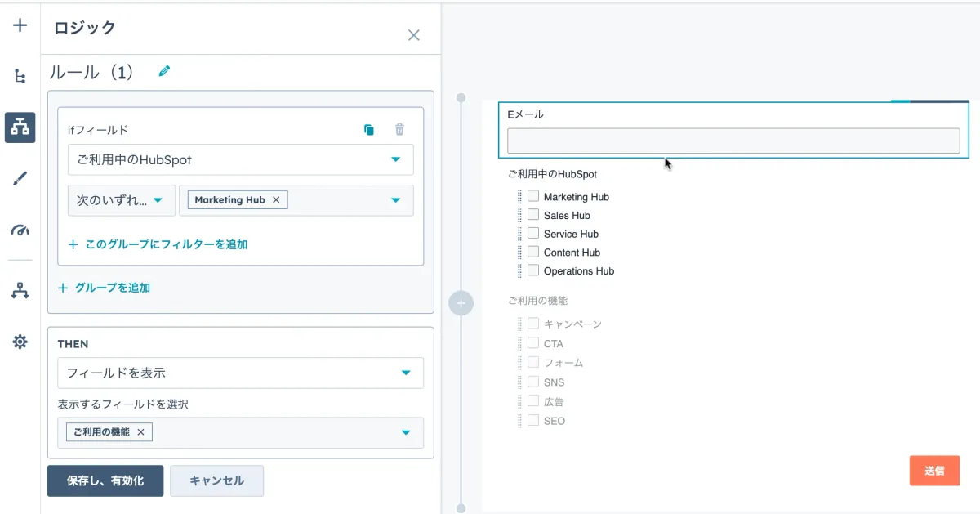Image resolution: width=980 pixels, height=514 pixels.
Task: Enable the Operations Hub checkbox
Action: [533, 270]
